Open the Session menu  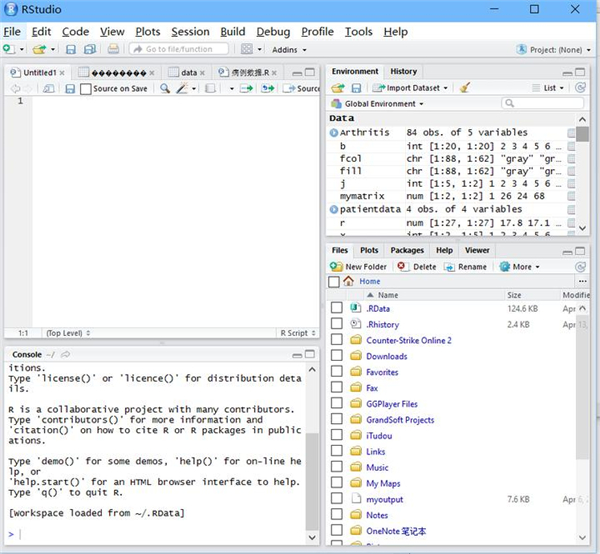click(190, 32)
